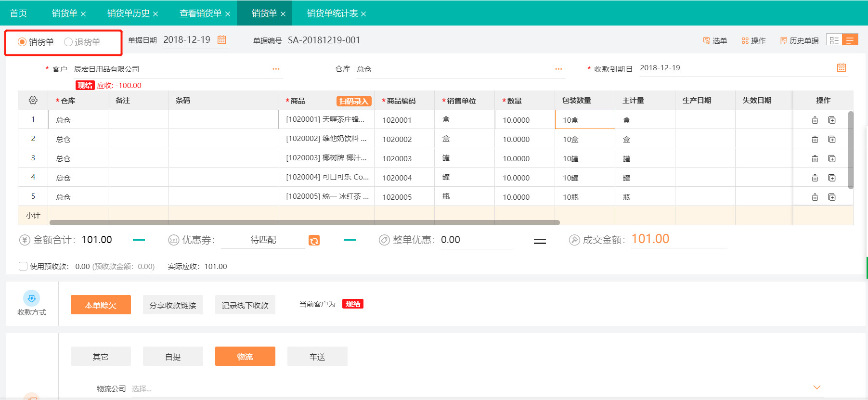Click the 扫码录入 scan entry button
Viewport: 868px width, 400px height.
pyautogui.click(x=354, y=101)
